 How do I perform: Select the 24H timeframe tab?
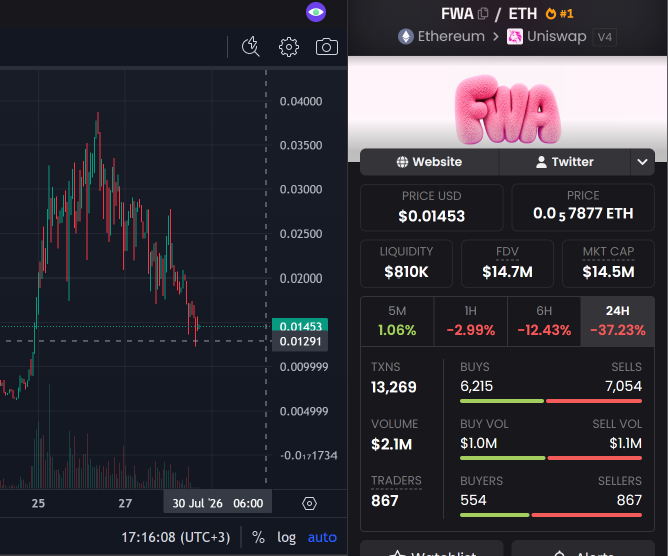(618, 321)
